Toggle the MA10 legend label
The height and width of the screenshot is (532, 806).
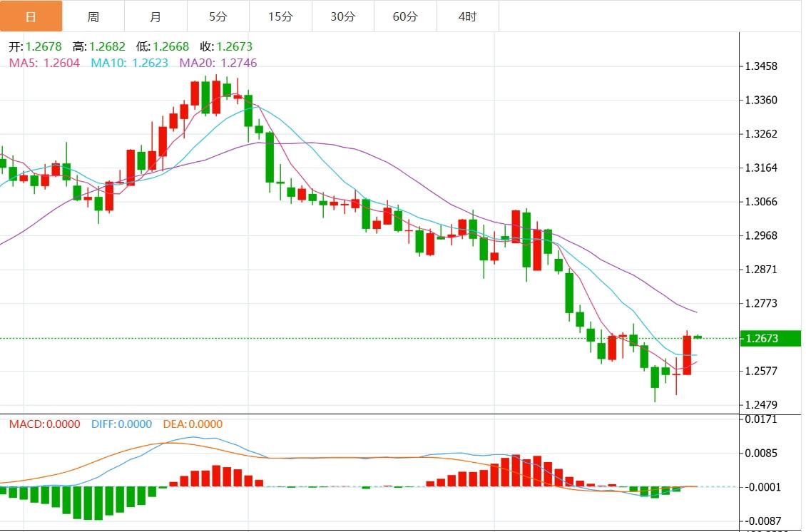pos(129,63)
